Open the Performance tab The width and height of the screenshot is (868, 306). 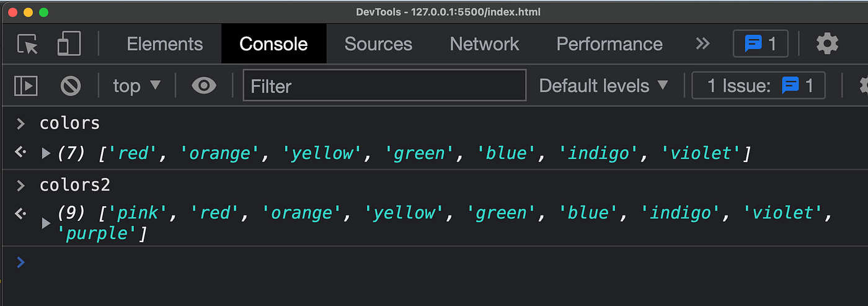[609, 44]
